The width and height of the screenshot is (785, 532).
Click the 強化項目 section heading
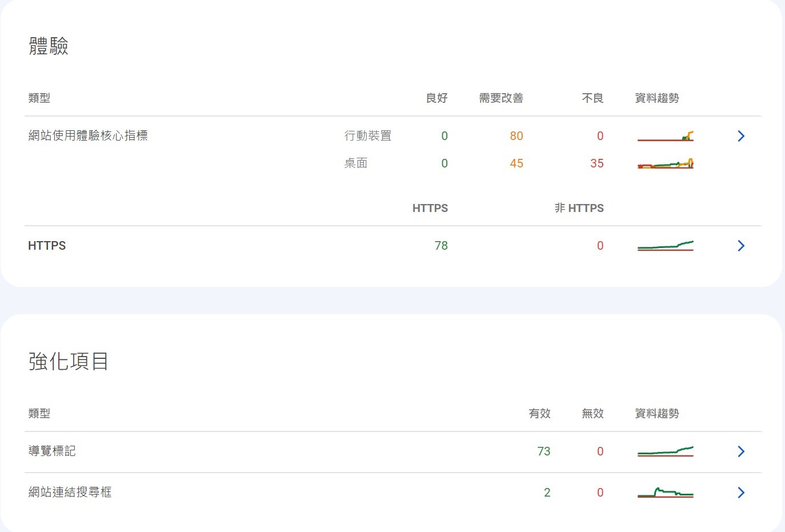coord(69,361)
